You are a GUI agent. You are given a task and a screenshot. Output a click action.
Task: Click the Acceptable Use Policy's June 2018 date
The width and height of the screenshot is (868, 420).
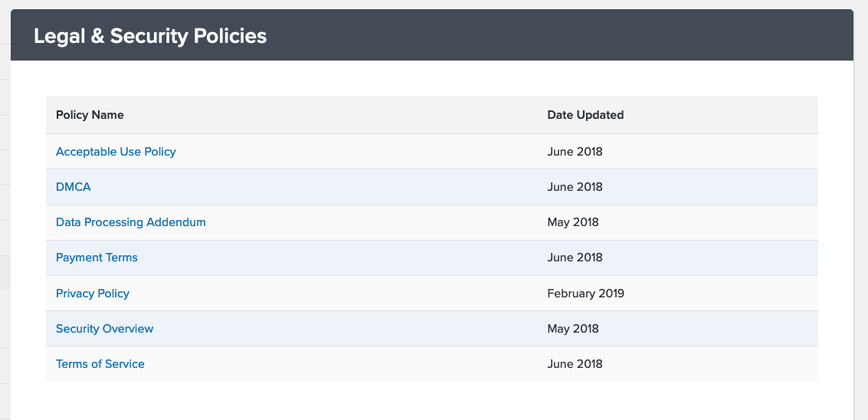point(575,151)
